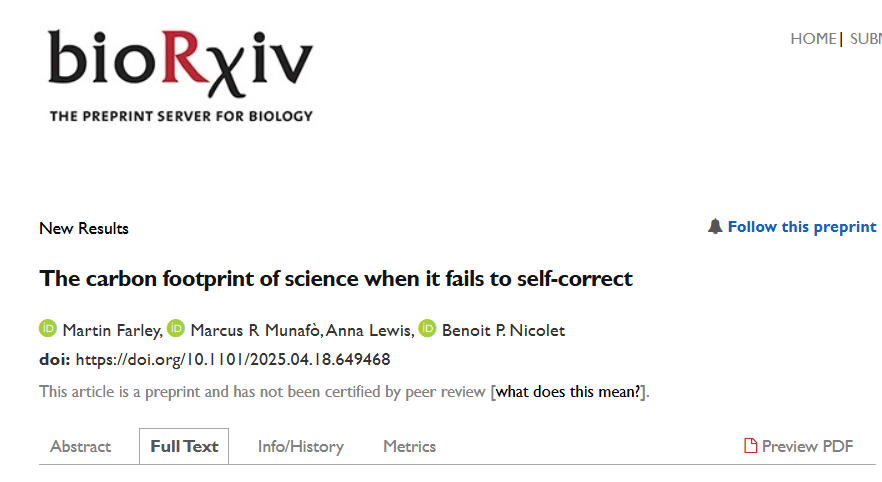Click the PDF document icon

750,446
